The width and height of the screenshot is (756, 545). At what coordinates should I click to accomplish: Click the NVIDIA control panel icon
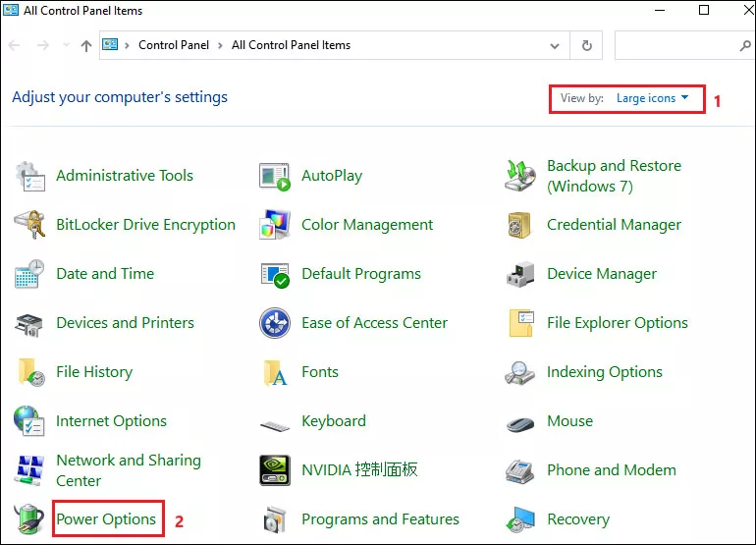click(x=275, y=470)
